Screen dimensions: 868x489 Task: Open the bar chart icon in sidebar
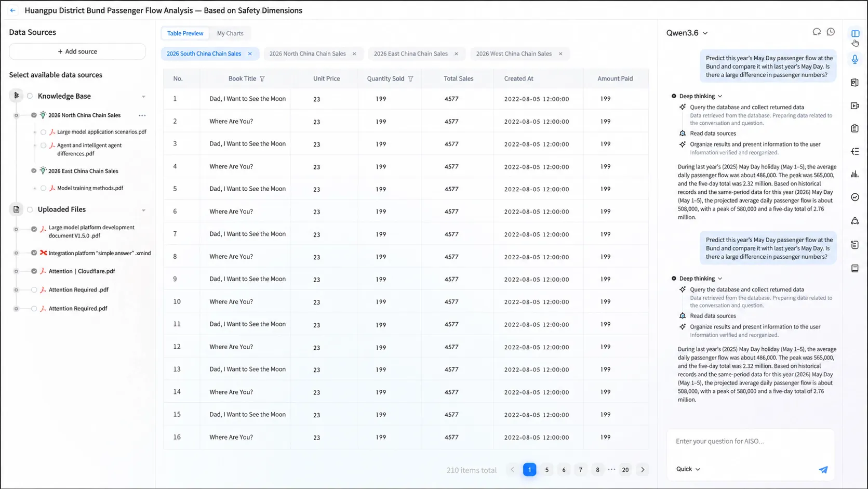[854, 174]
